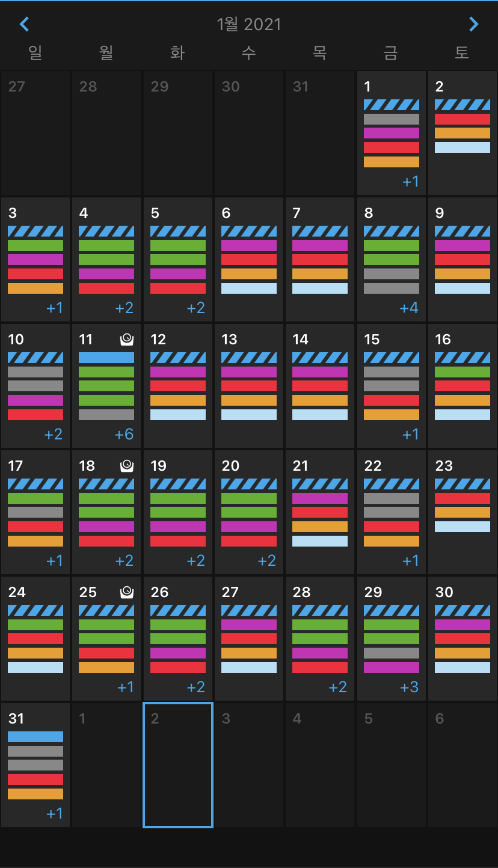The image size is (498, 868).
Task: Select the purple bar on day 10
Action: pos(35,400)
